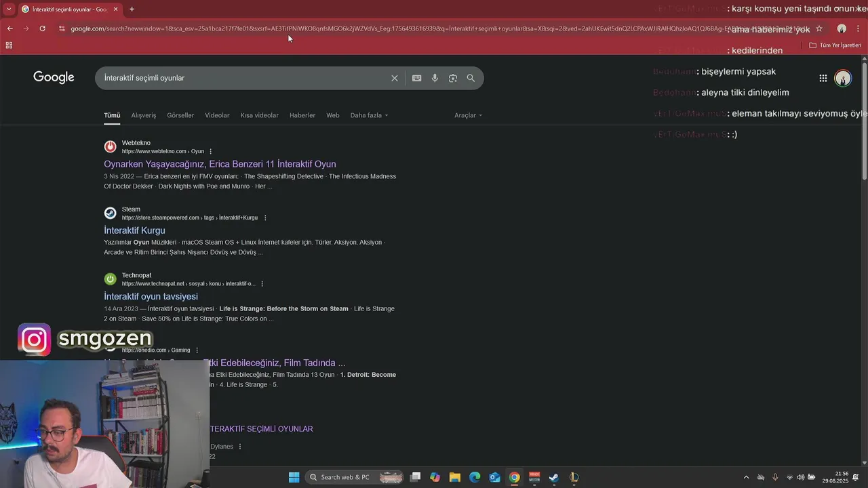Search by image using the Google Lens icon
The width and height of the screenshot is (868, 488).
453,78
